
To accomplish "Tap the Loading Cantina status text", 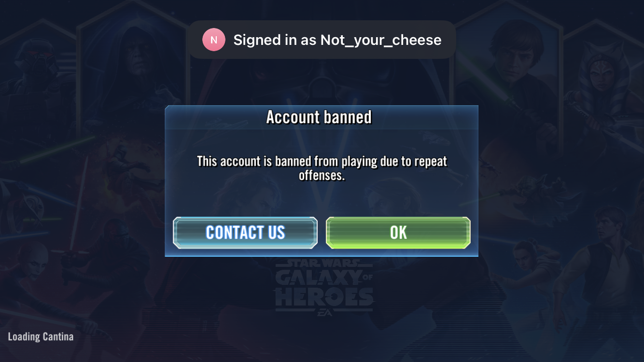I will tap(41, 336).
